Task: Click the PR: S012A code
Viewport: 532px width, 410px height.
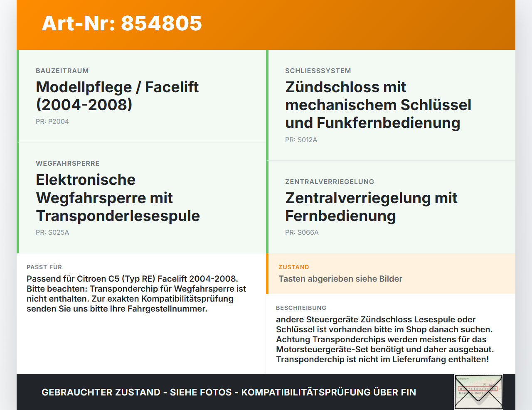Action: pyautogui.click(x=301, y=140)
